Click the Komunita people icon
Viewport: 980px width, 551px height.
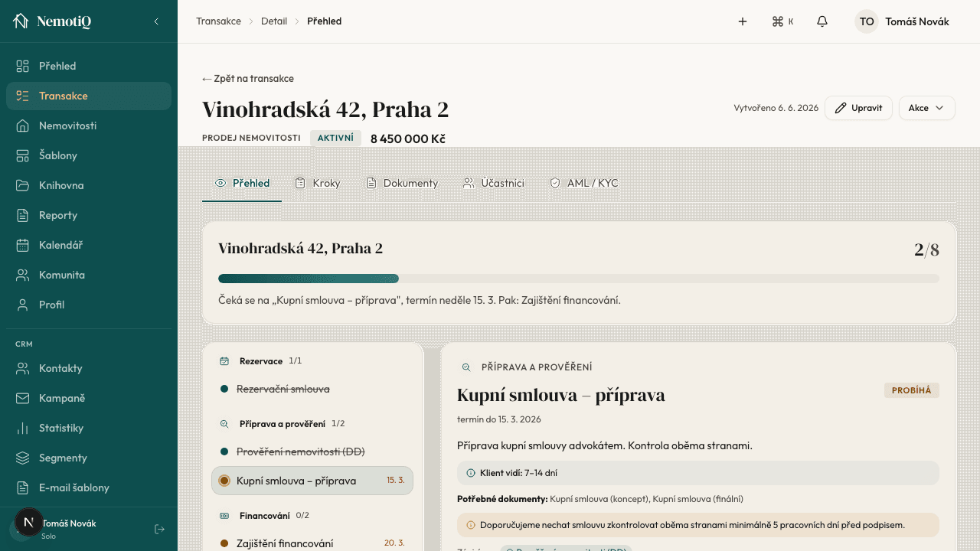click(23, 275)
